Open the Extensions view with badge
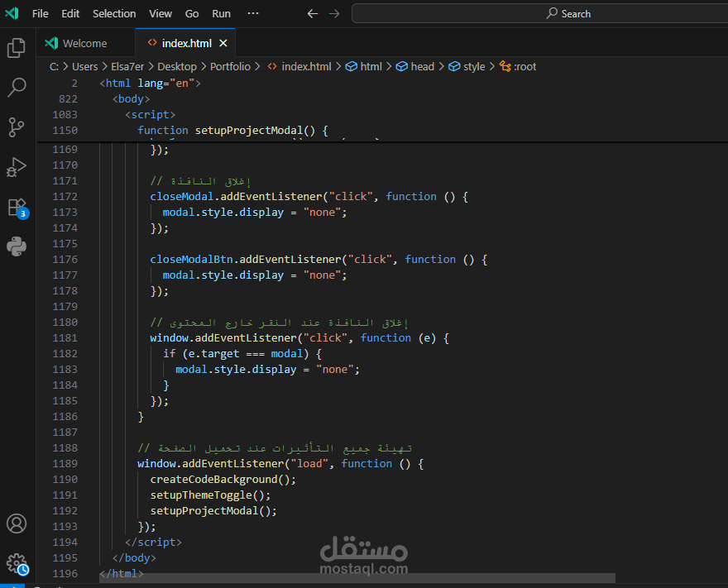Viewport: 728px width, 588px height. (x=17, y=207)
